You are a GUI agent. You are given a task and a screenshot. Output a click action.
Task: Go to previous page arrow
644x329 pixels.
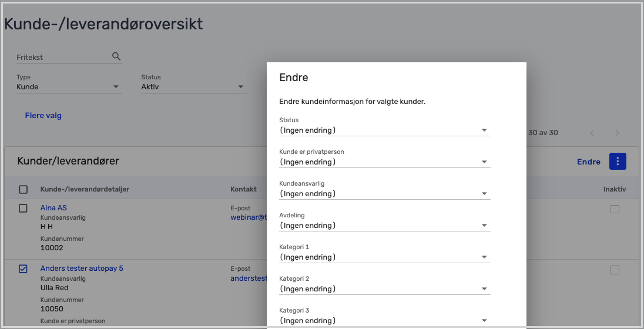click(592, 133)
